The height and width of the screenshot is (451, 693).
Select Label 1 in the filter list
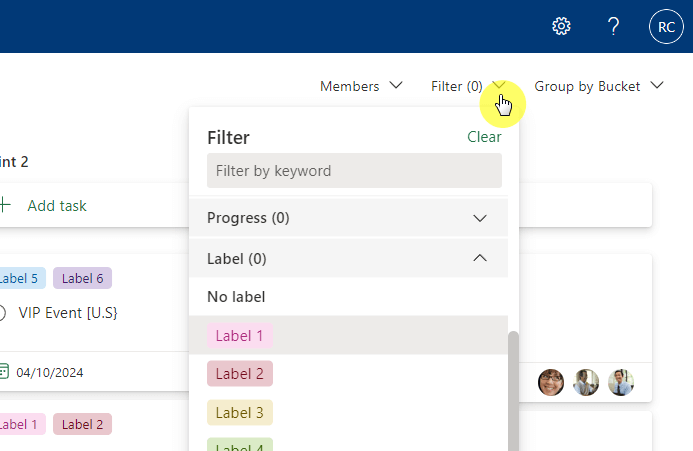pyautogui.click(x=348, y=335)
